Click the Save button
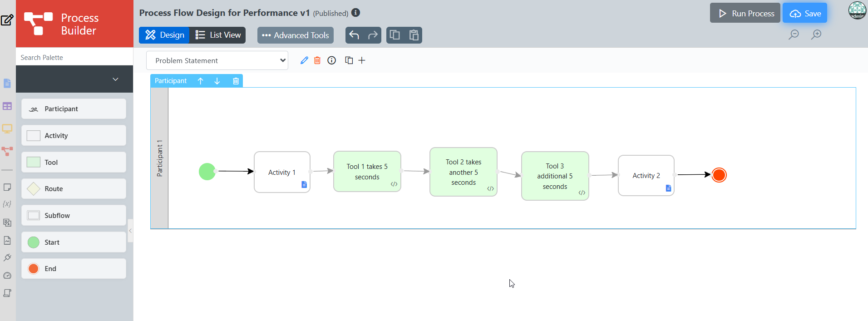 tap(805, 13)
